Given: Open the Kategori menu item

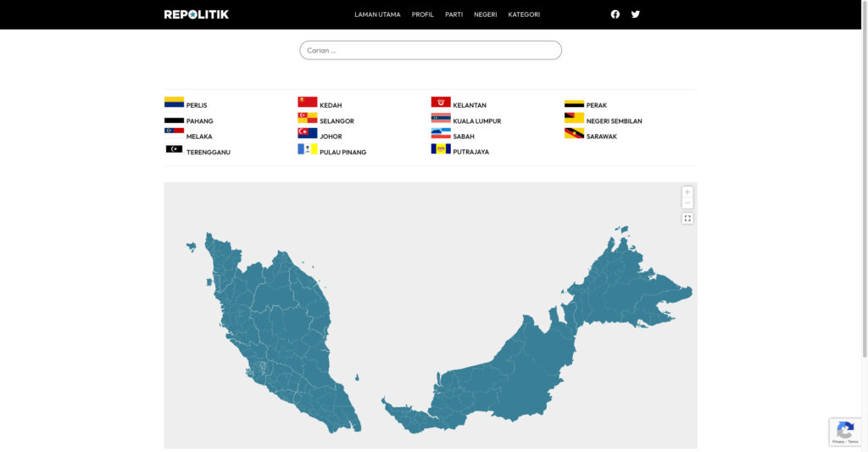Looking at the screenshot, I should click(524, 14).
